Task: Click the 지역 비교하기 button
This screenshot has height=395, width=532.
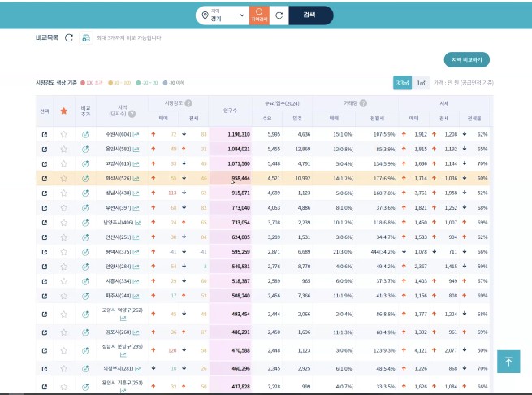Action: (466, 60)
